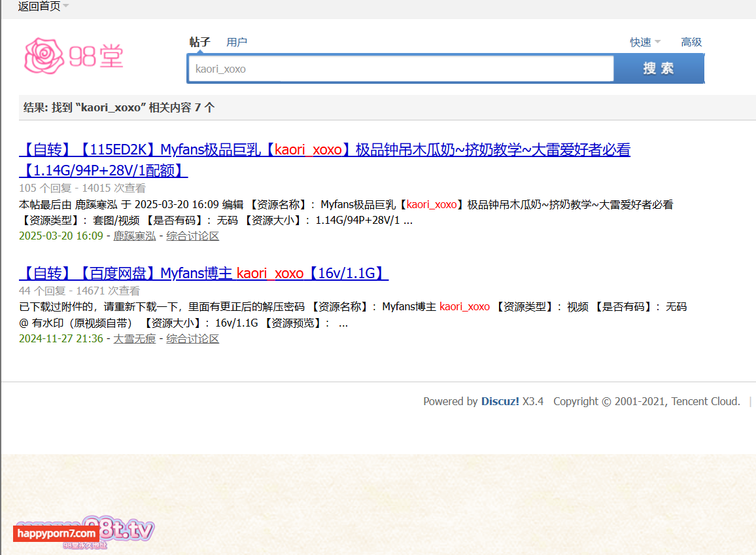Image resolution: width=756 pixels, height=555 pixels.
Task: Click the 返回首页 link
Action: click(x=39, y=7)
